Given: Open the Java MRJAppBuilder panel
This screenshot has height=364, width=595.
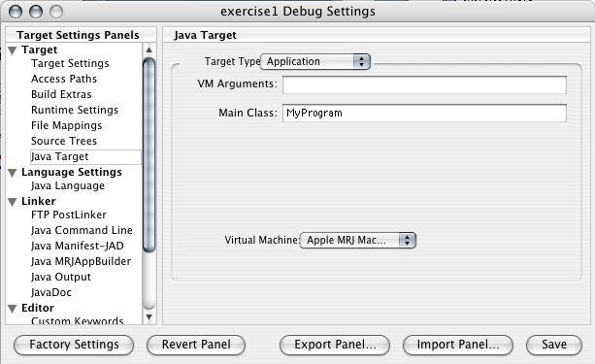Looking at the screenshot, I should point(81,261).
